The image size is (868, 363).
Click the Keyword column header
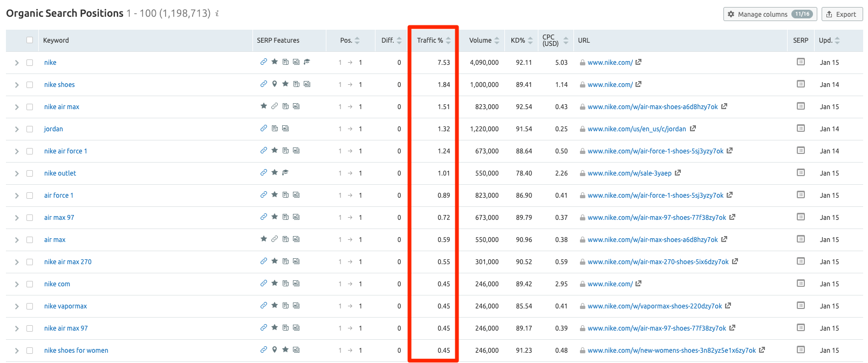tap(56, 41)
